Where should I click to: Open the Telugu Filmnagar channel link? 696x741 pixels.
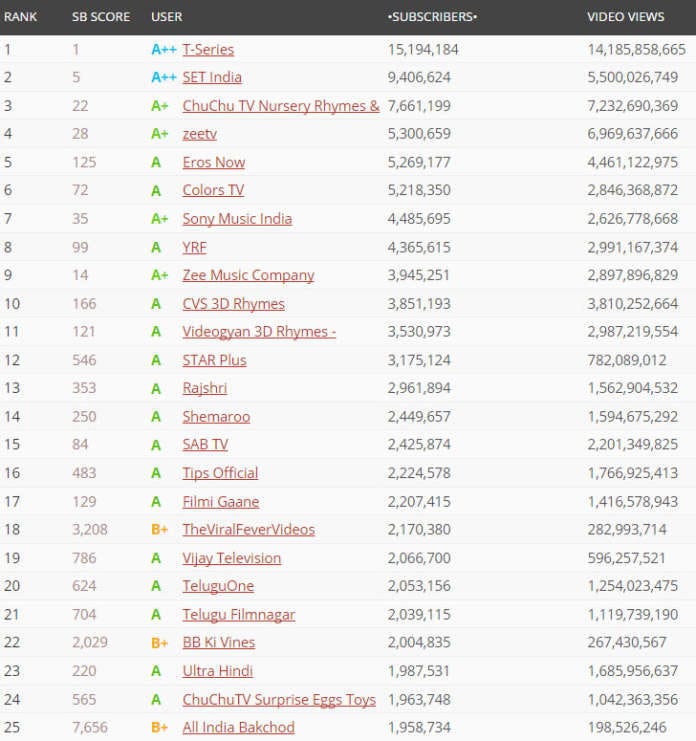point(239,614)
